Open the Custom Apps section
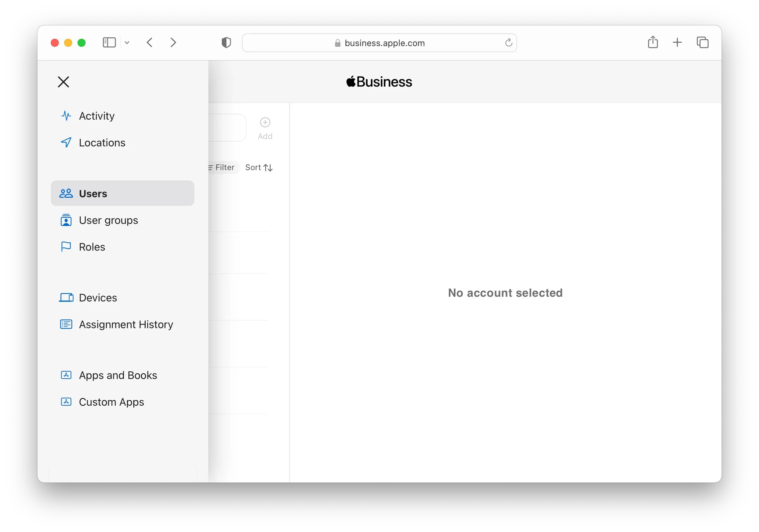Image resolution: width=759 pixels, height=532 pixels. [x=111, y=402]
